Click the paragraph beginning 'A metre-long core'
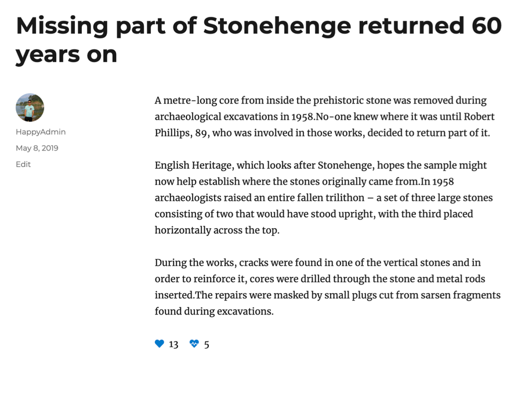The width and height of the screenshot is (532, 415). [x=324, y=116]
